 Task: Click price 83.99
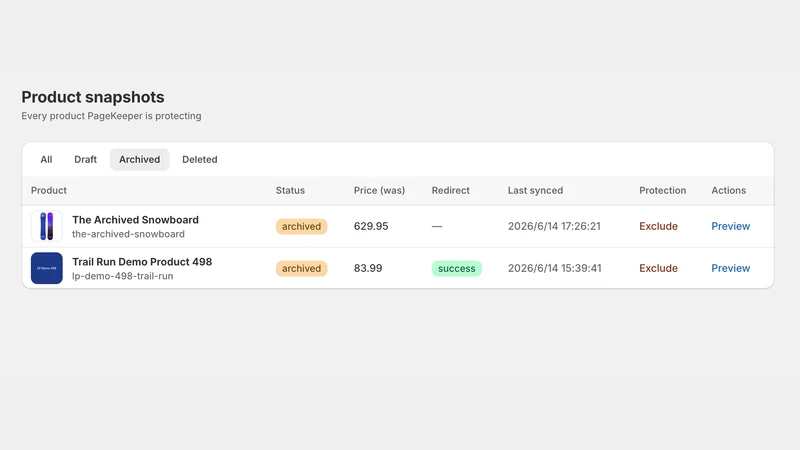pos(368,268)
